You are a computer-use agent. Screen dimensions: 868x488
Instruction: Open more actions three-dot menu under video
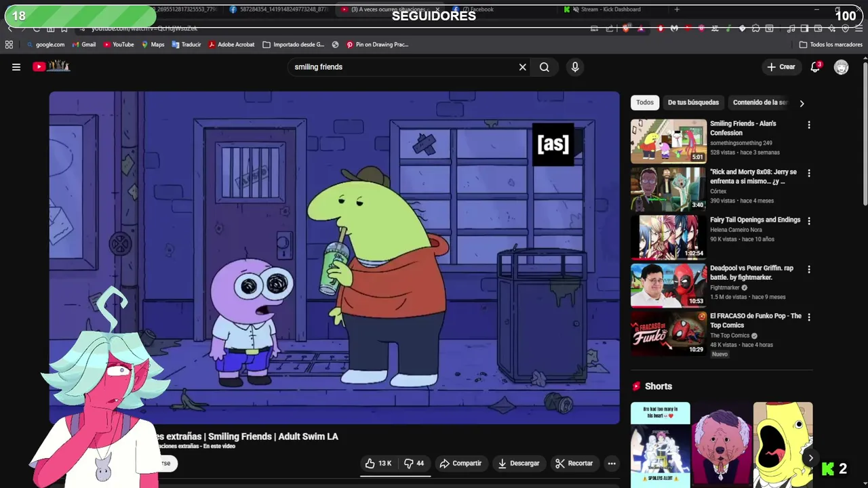(x=612, y=464)
